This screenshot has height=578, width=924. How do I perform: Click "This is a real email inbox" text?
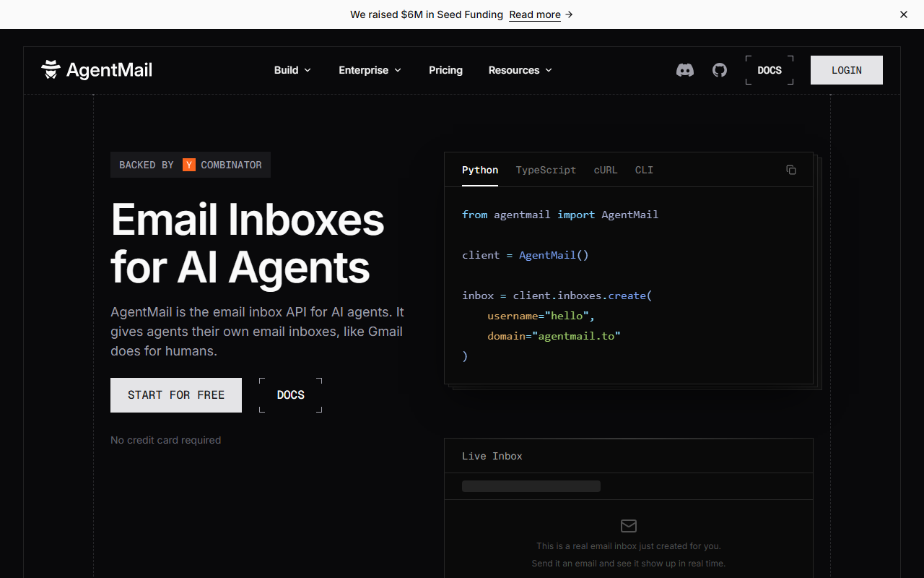(629, 546)
